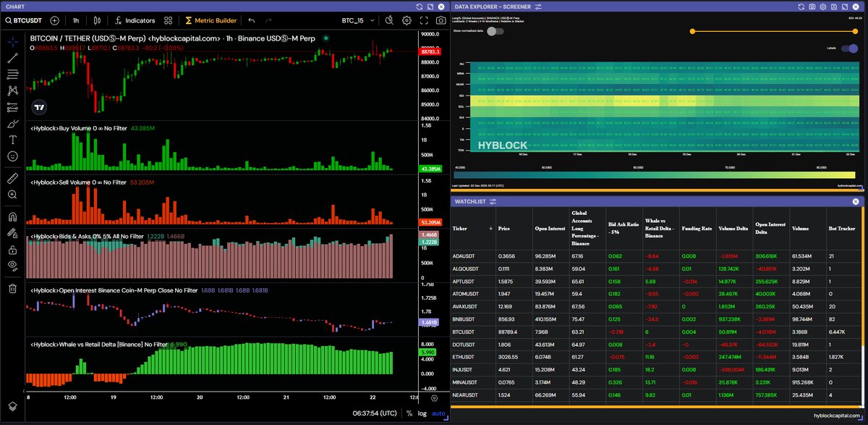Select the crosshair cursor tool

click(x=12, y=41)
